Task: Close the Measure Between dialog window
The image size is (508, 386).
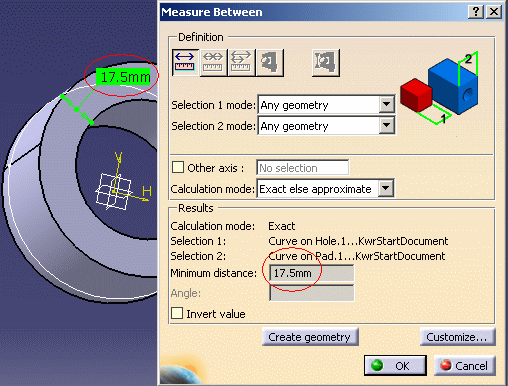Action: pos(494,12)
